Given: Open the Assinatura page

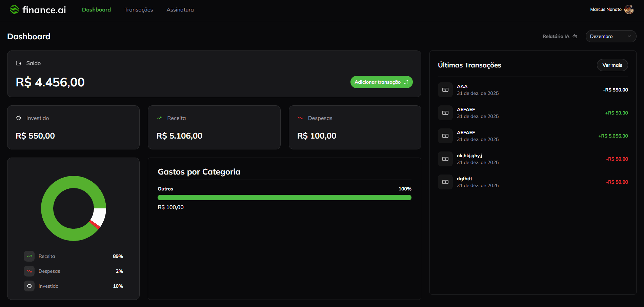Looking at the screenshot, I should tap(180, 10).
